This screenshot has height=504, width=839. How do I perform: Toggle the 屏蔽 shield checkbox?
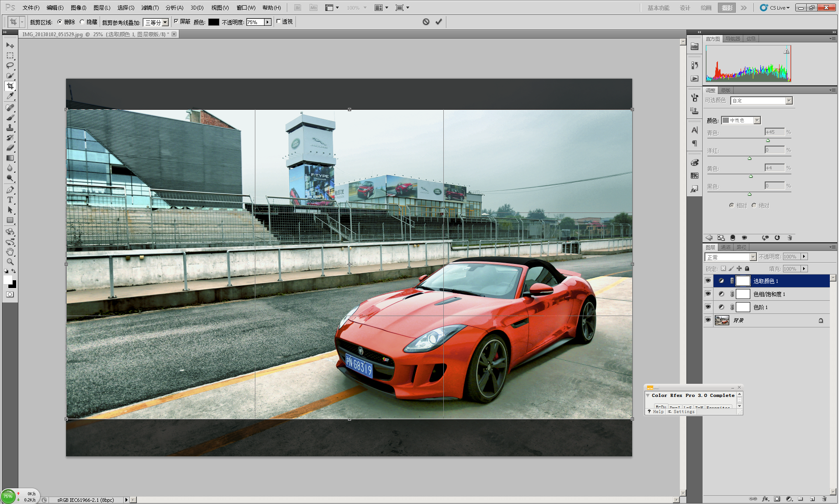176,21
